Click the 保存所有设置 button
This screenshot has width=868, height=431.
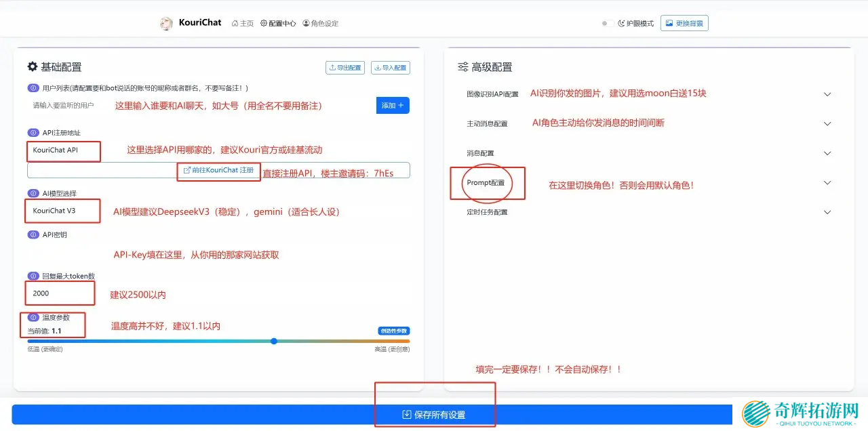click(x=434, y=415)
